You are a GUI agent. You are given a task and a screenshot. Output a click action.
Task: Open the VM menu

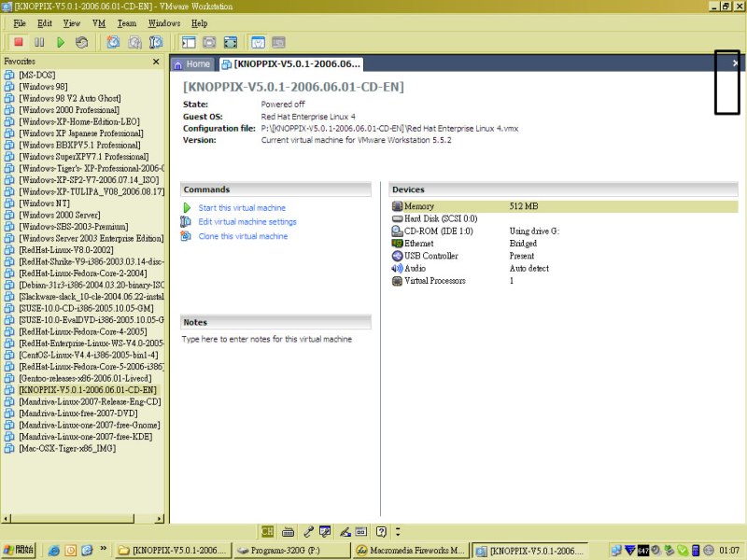(x=99, y=23)
